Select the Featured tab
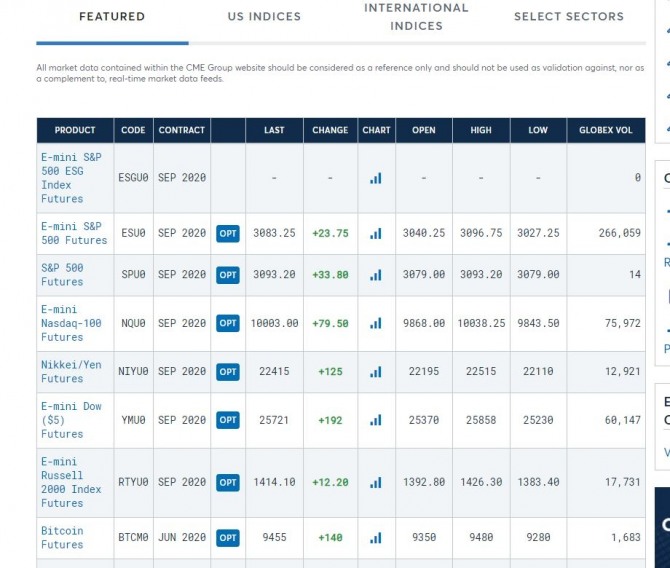Screen dimensions: 670x568 [x=112, y=17]
